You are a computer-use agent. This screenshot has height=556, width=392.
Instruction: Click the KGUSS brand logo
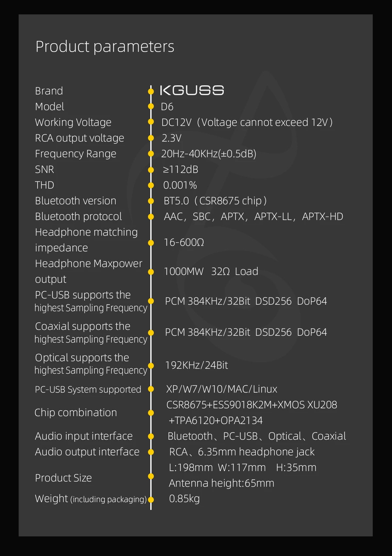pos(192,91)
